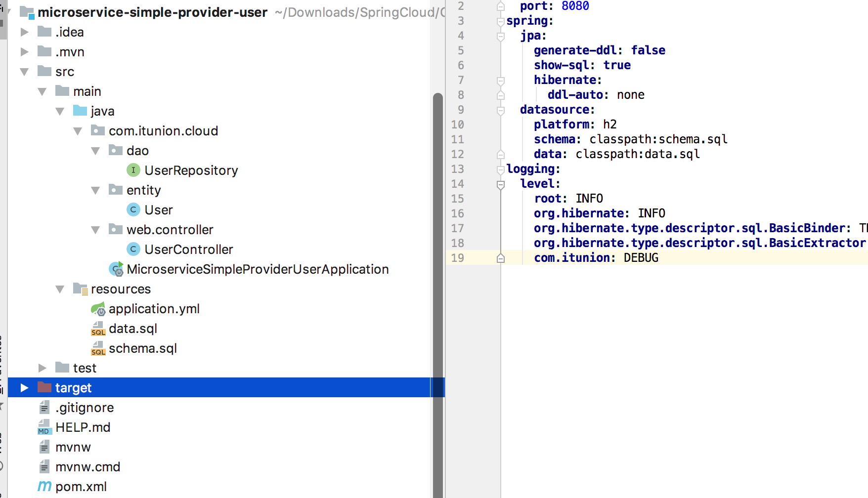The image size is (868, 498).
Task: Click org.hibernate INFO value
Action: tap(651, 213)
